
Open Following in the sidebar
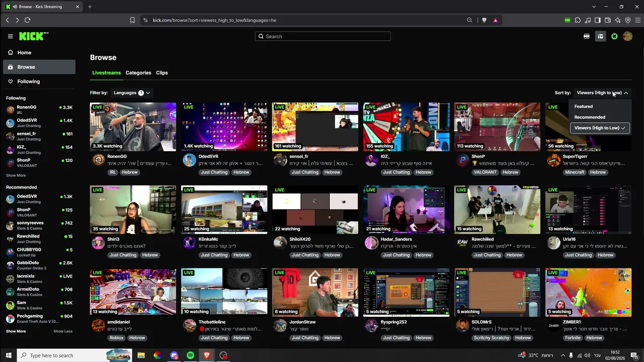click(x=39, y=81)
